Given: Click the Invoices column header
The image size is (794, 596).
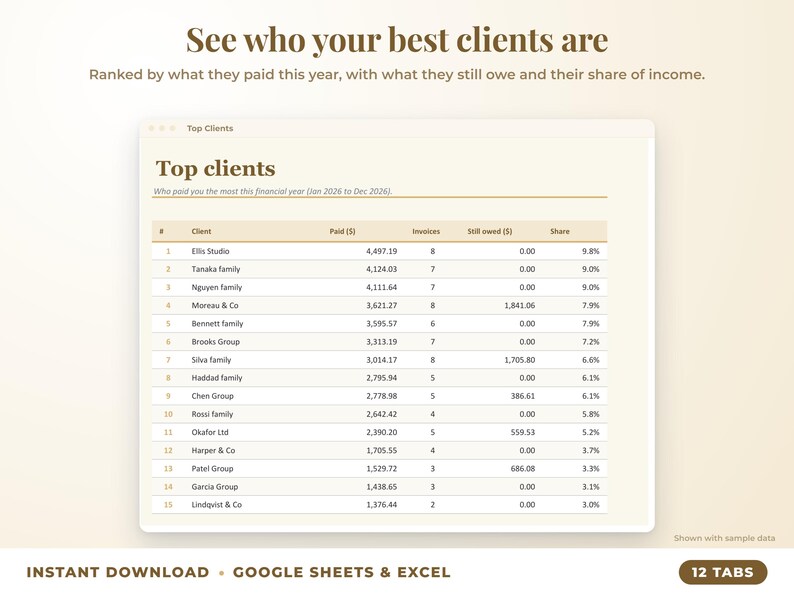Looking at the screenshot, I should coord(426,231).
